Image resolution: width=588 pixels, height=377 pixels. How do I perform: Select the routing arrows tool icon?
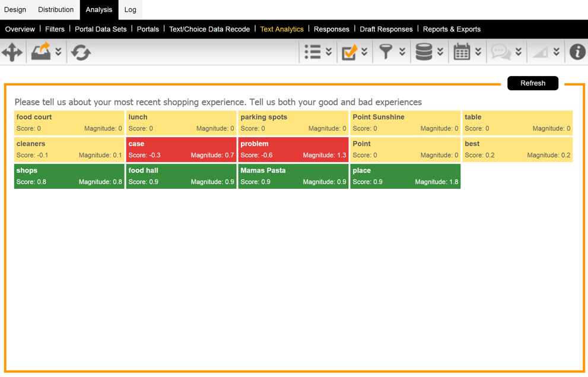coord(12,52)
